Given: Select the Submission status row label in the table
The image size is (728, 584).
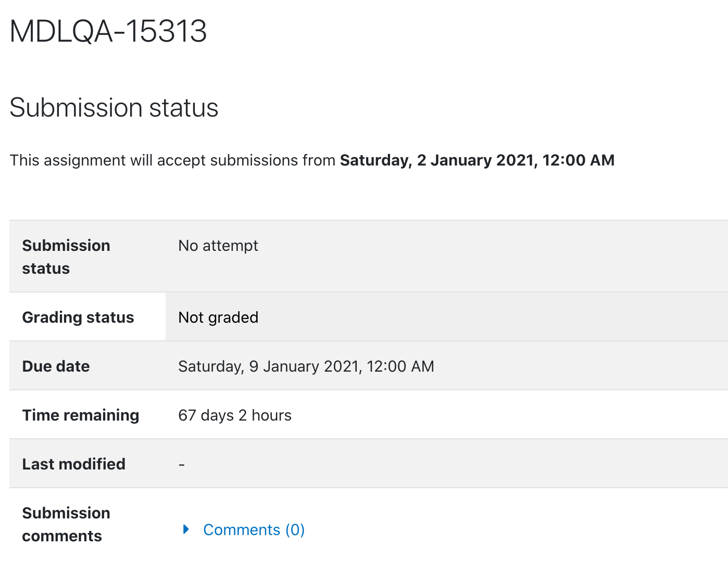Looking at the screenshot, I should (x=66, y=257).
